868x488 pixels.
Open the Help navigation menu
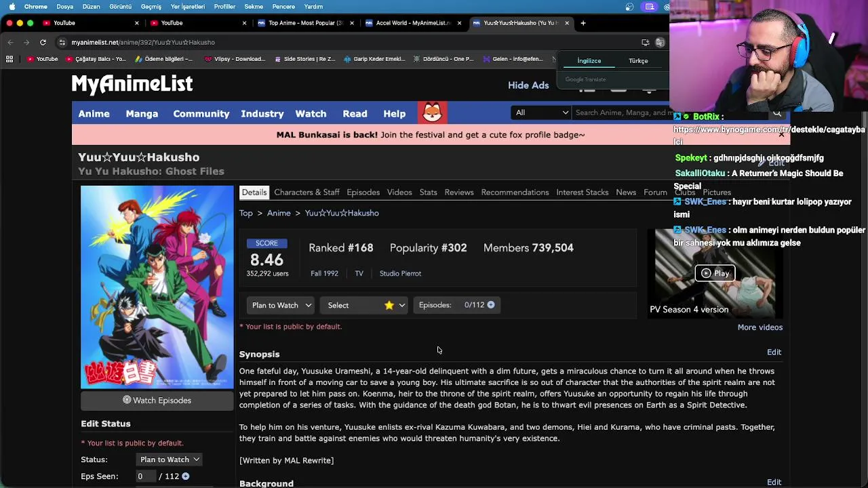(x=394, y=114)
